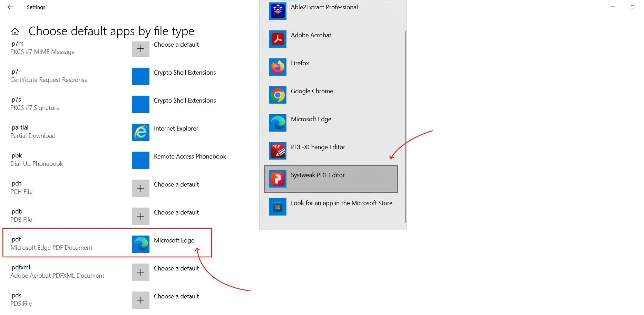Screen dimensions: 644x315
Task: Choose the PDF-XChange Editor icon
Action: pos(277,151)
